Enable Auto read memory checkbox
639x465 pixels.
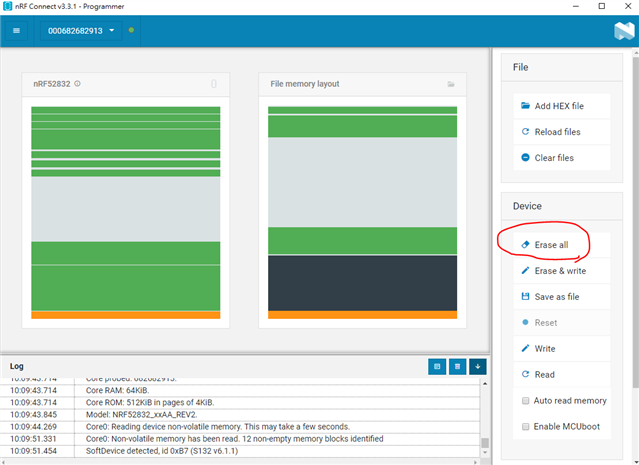point(526,401)
